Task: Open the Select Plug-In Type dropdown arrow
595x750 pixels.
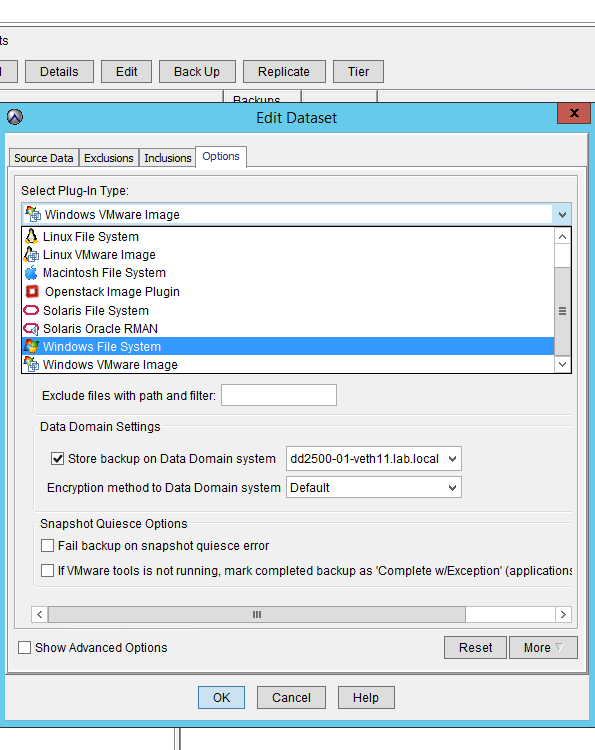Action: pos(562,215)
